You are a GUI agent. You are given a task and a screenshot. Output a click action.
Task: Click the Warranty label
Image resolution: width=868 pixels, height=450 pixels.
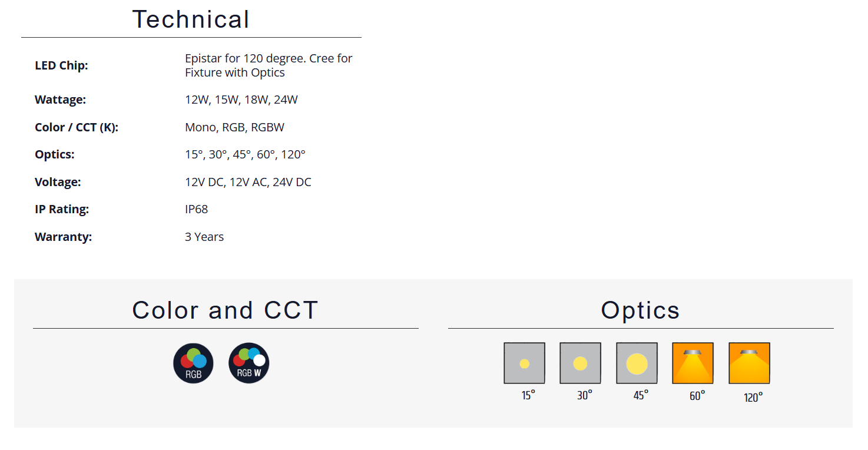(x=63, y=237)
